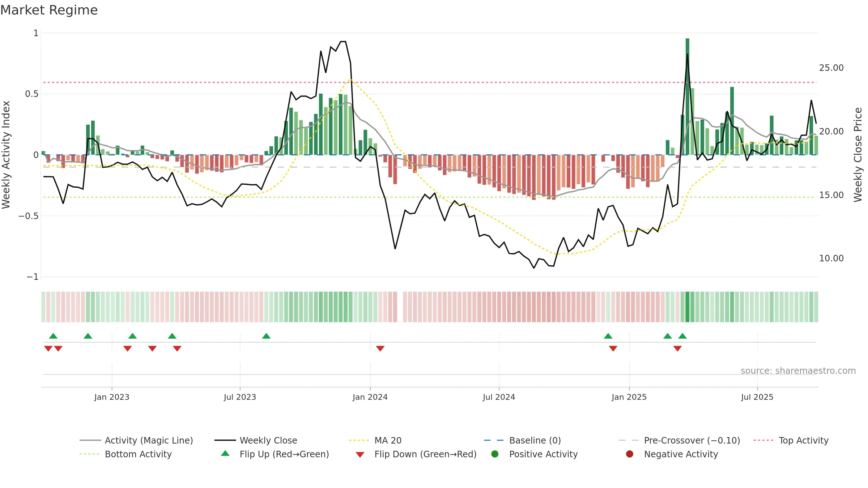Viewport: 868px width, 488px height.
Task: Select the flip-down marker after Jan 2024
Action: 380,348
